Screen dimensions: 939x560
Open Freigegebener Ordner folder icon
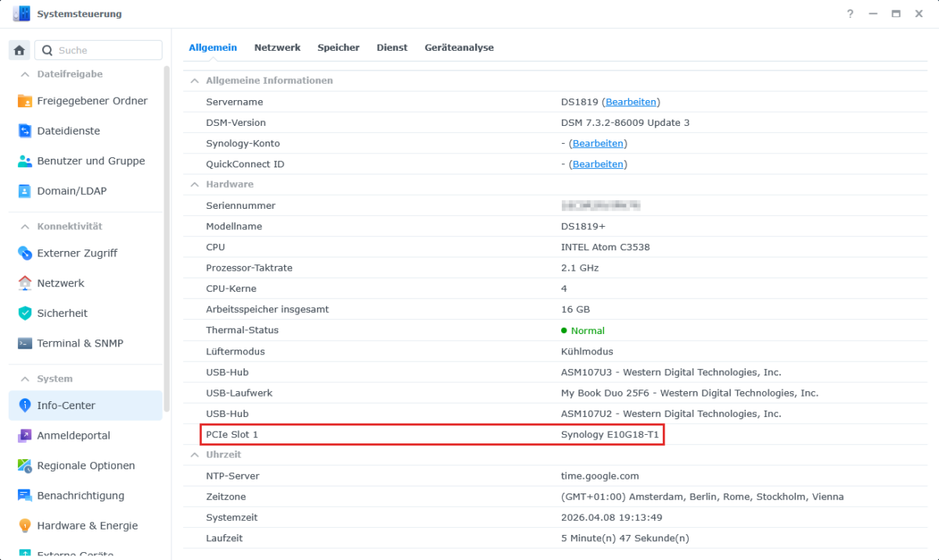pos(24,101)
